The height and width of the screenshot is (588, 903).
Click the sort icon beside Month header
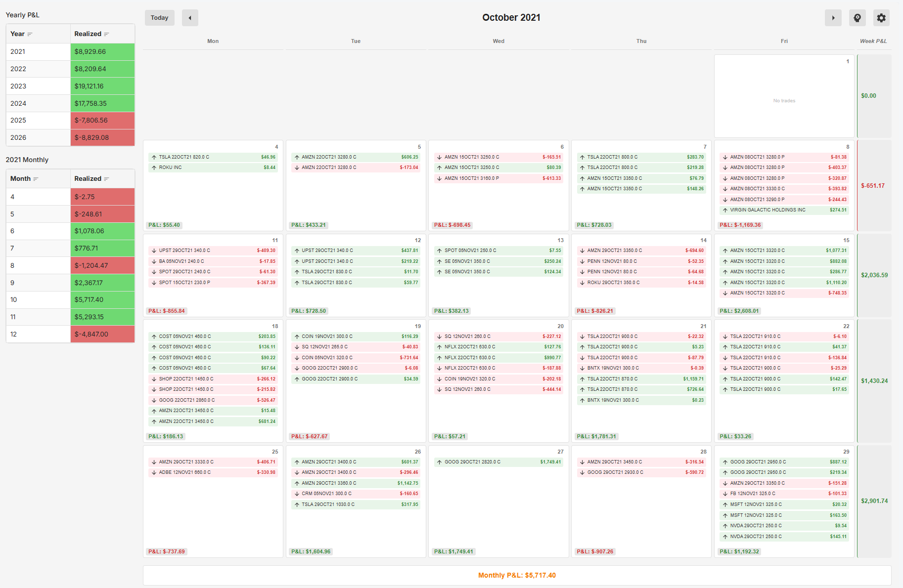coord(36,179)
